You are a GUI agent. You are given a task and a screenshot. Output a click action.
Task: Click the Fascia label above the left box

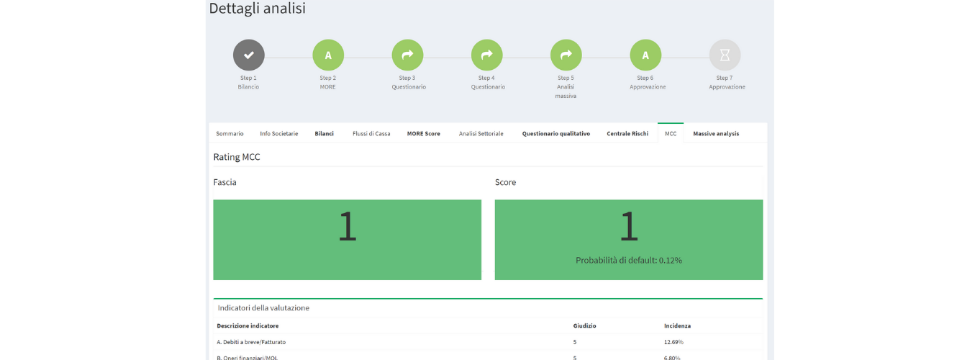[x=224, y=182]
